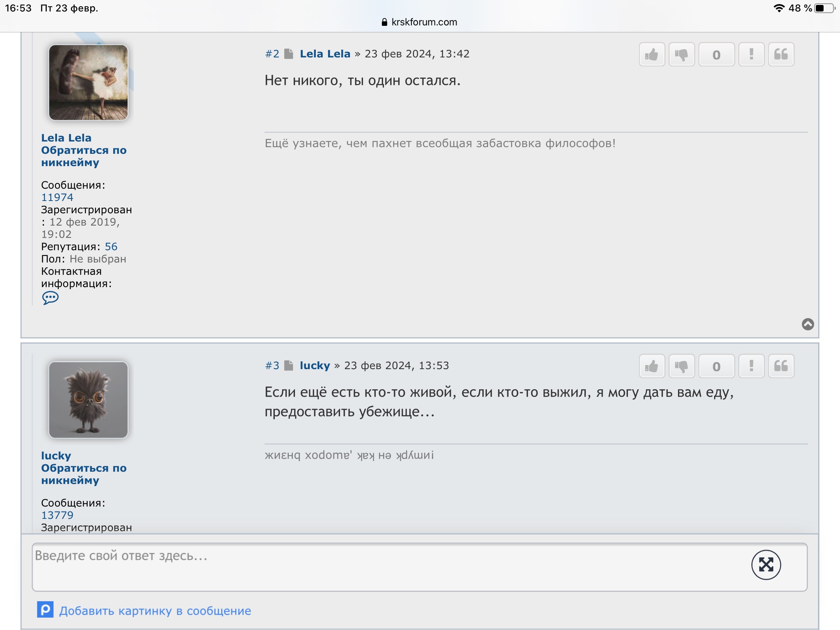Quote Lela Lela's post #2
The image size is (840, 630).
(x=781, y=55)
